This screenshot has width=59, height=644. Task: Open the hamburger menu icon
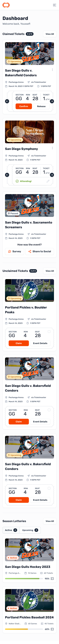tap(55, 5)
